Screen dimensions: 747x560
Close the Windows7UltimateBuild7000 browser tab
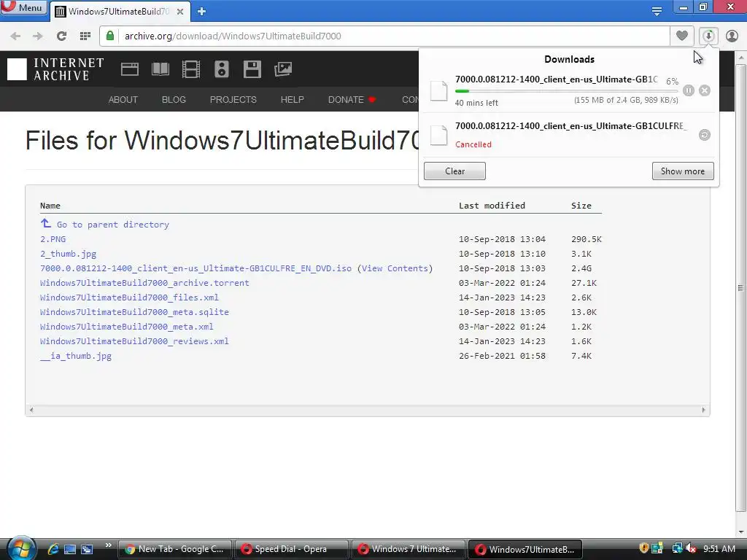(x=180, y=12)
